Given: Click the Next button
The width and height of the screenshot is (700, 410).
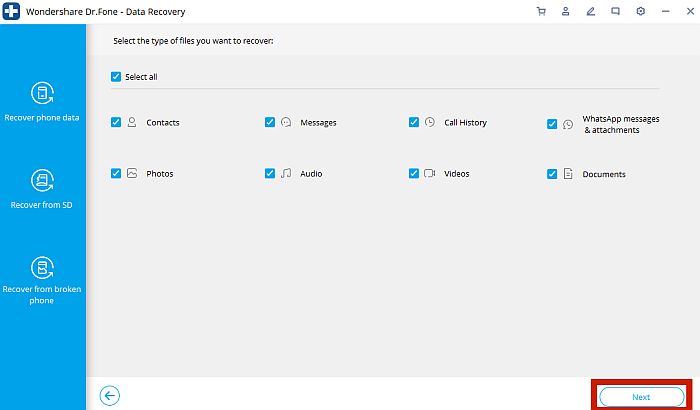Looking at the screenshot, I should coord(642,397).
